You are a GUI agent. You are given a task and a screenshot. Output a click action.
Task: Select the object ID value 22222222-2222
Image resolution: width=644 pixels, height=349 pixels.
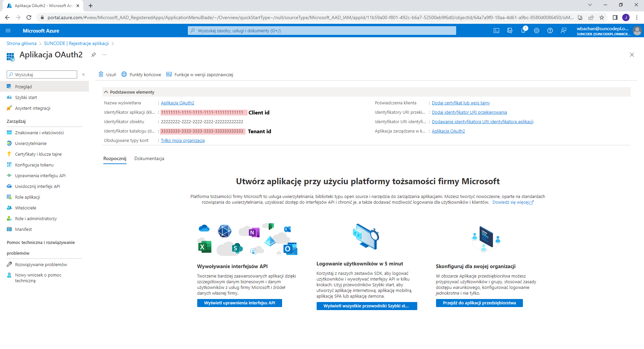[x=202, y=122]
